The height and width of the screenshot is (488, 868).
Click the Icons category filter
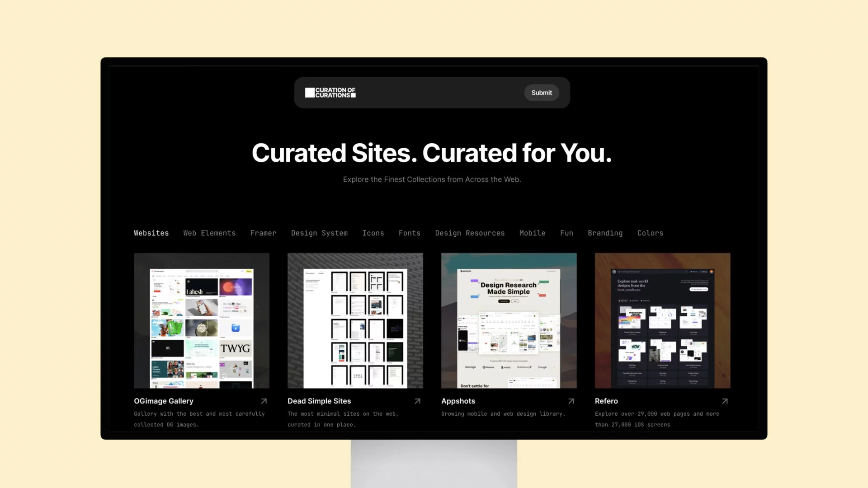point(373,232)
